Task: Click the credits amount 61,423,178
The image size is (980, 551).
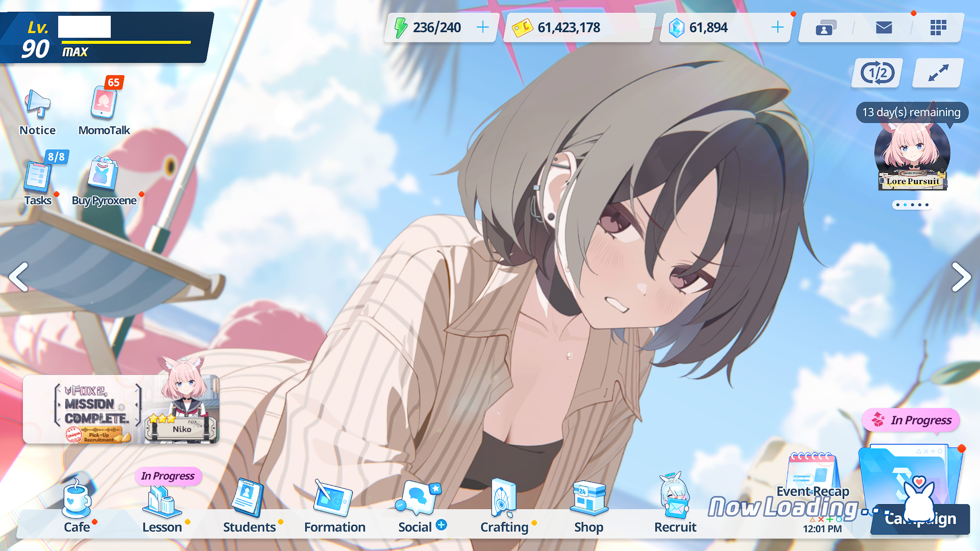Action: point(569,28)
